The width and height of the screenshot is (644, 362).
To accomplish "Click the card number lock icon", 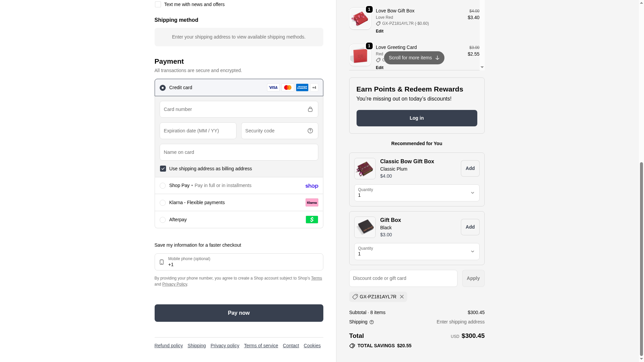I will pyautogui.click(x=310, y=109).
